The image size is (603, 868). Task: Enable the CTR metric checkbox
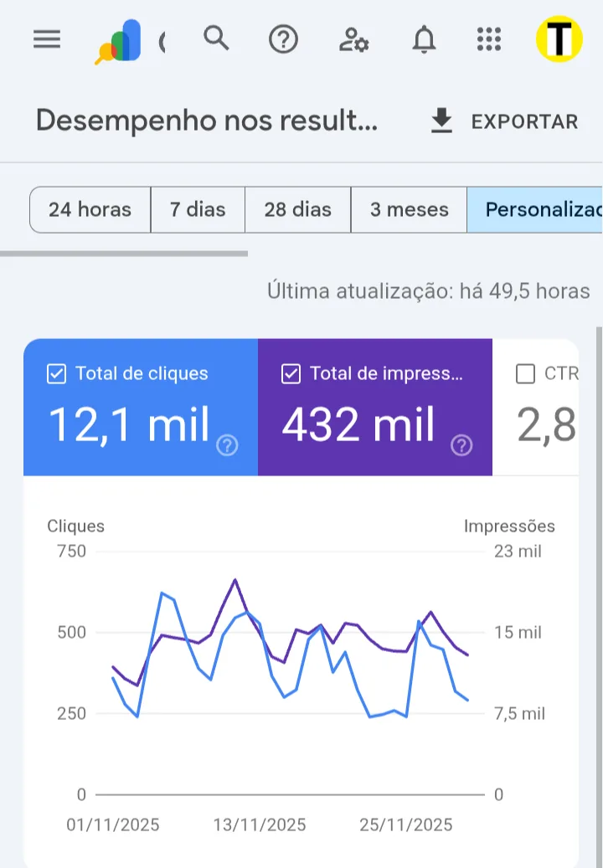tap(525, 374)
